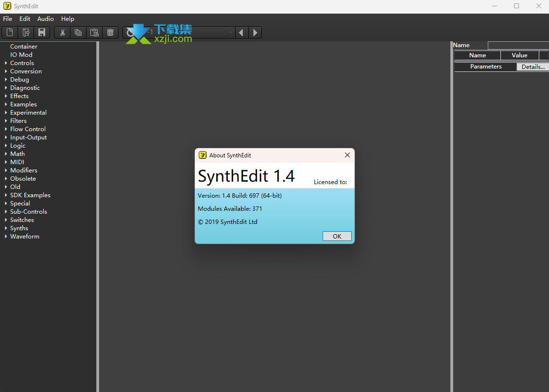Click the Parameters header in properties panel

486,67
